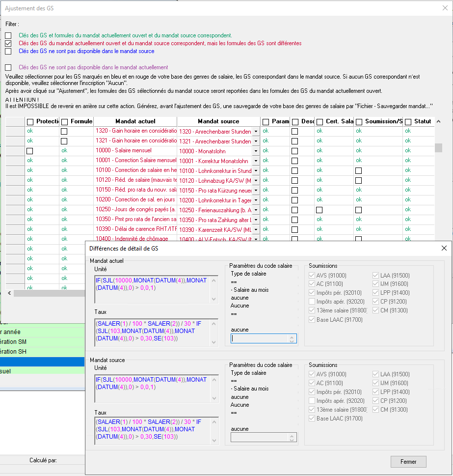Increase the Mandat actuel parameter spinner value
The height and width of the screenshot is (476, 453).
pos(292,336)
